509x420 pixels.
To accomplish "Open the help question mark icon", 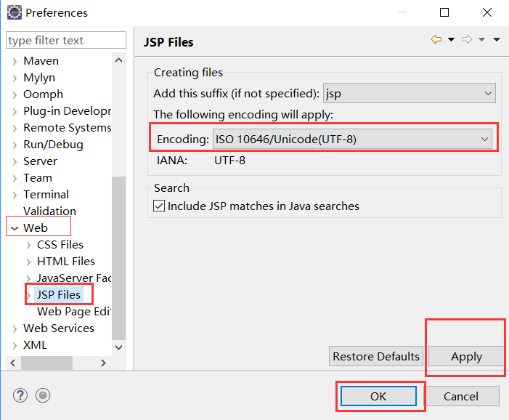I will coord(20,395).
